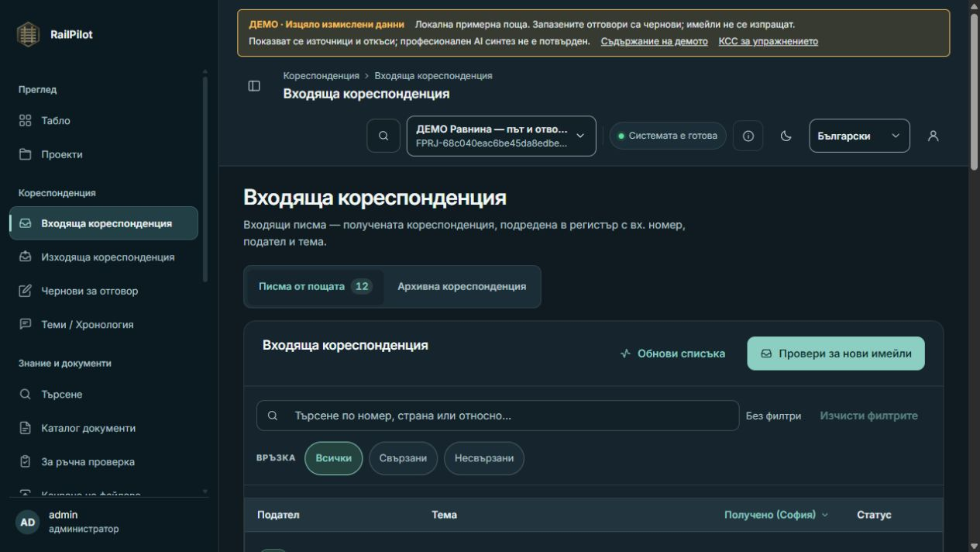The height and width of the screenshot is (552, 980).
Task: Open Търсене in the sidebar
Action: (x=104, y=395)
